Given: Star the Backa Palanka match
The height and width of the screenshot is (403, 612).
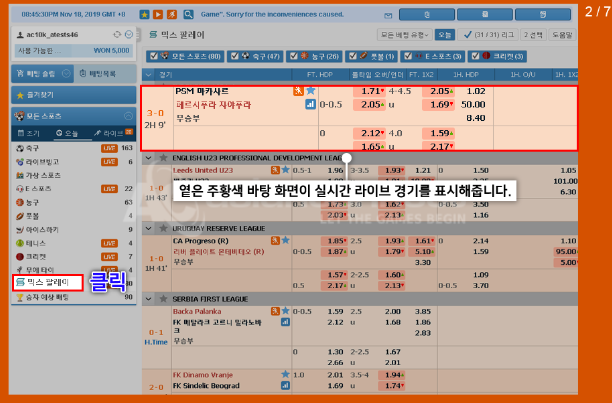Looking at the screenshot, I should point(286,311).
